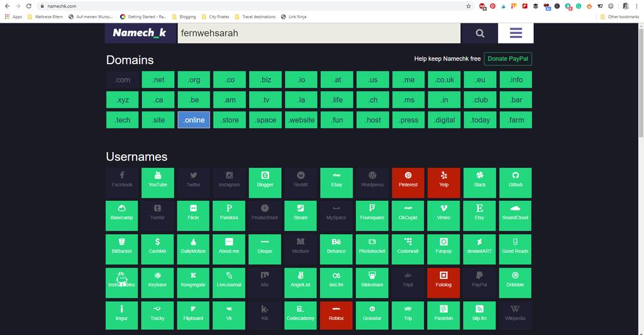The width and height of the screenshot is (644, 335).
Task: Click the deviantART tile
Action: click(479, 249)
